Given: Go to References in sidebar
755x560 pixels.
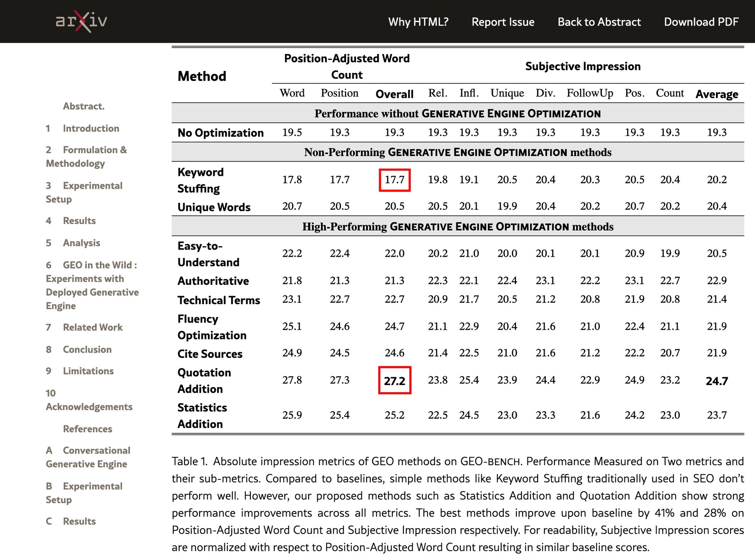Looking at the screenshot, I should (x=88, y=429).
